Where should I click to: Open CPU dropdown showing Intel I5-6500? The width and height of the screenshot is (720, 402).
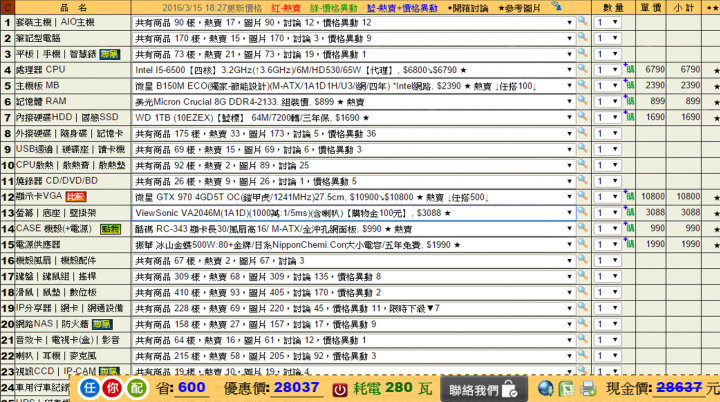tap(354, 70)
